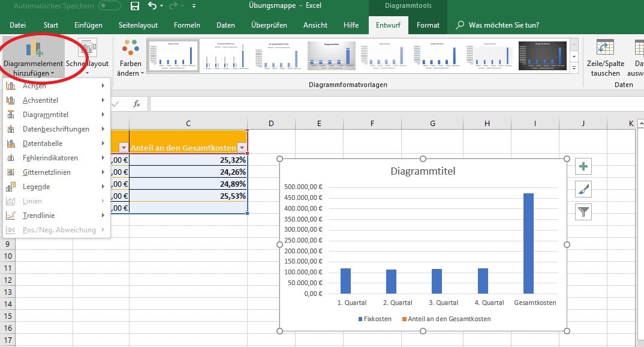
Task: Click the Fixkosten legend entry
Action: [375, 319]
